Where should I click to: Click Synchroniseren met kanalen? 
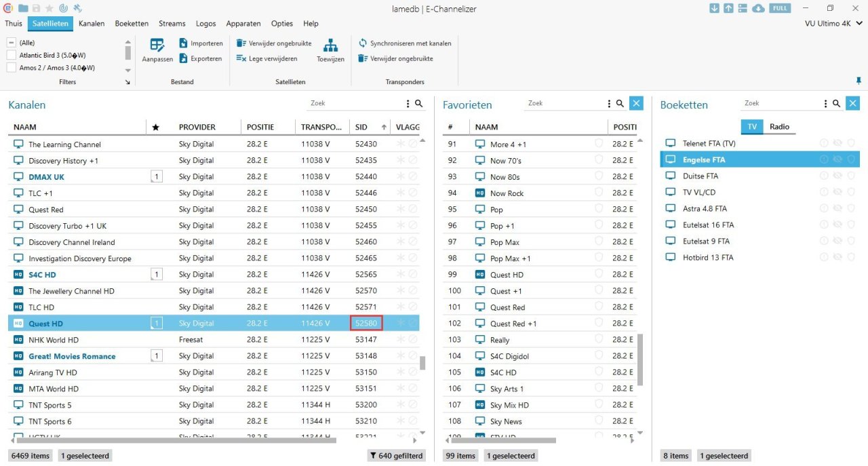(x=405, y=43)
